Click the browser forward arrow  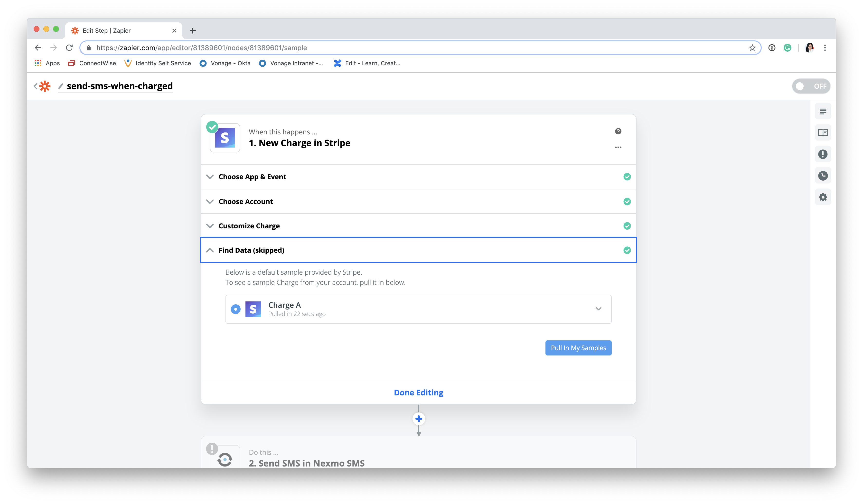53,47
